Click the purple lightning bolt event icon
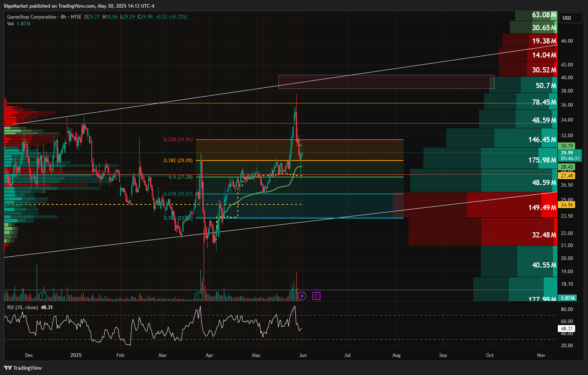This screenshot has height=375, width=588. click(x=302, y=296)
